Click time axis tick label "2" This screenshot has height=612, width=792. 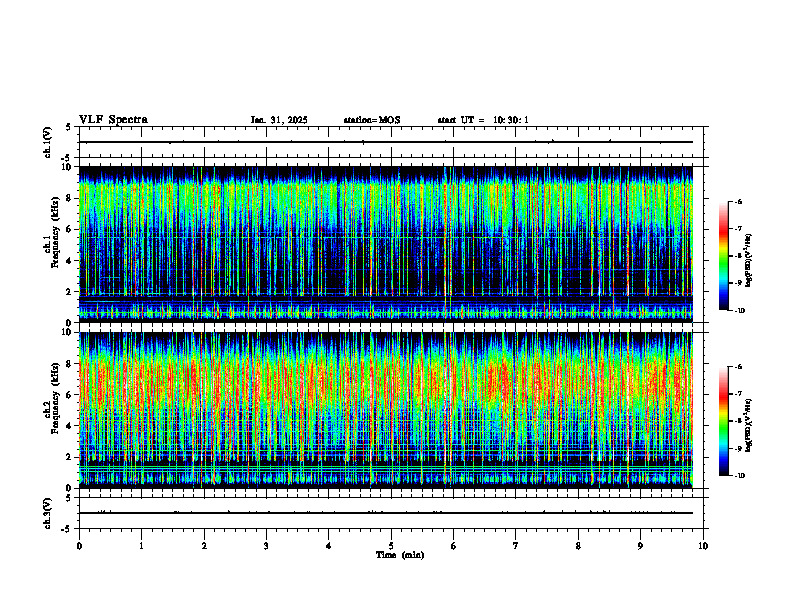point(204,546)
